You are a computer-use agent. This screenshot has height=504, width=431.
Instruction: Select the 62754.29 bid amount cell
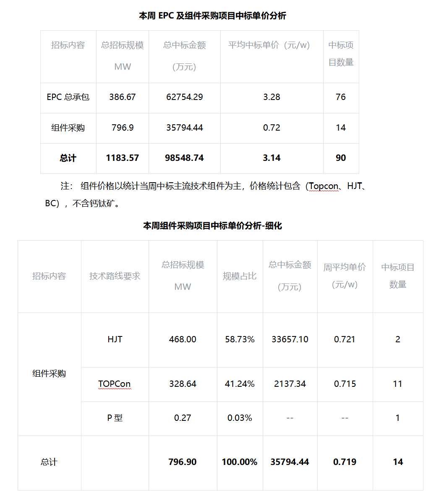(184, 97)
